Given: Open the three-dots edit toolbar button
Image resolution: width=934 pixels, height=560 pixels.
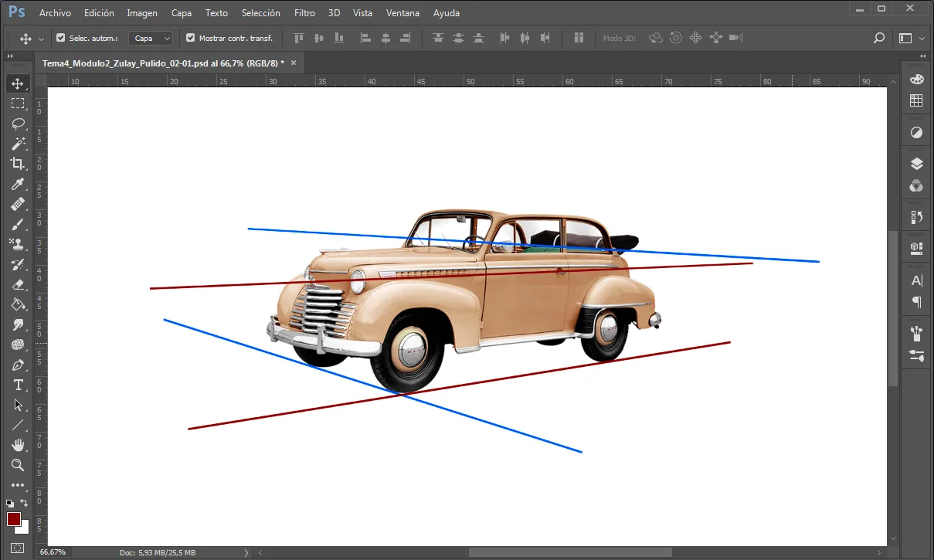Looking at the screenshot, I should [18, 485].
